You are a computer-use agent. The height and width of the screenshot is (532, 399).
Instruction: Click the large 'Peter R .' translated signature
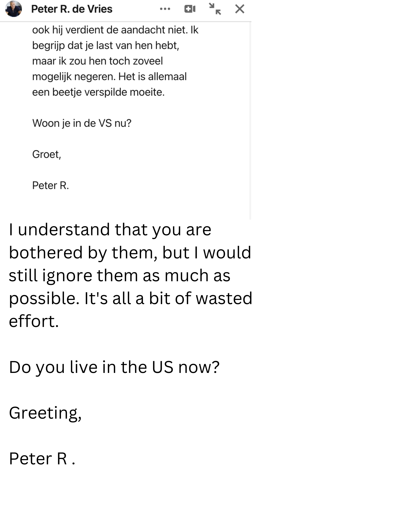(x=42, y=459)
